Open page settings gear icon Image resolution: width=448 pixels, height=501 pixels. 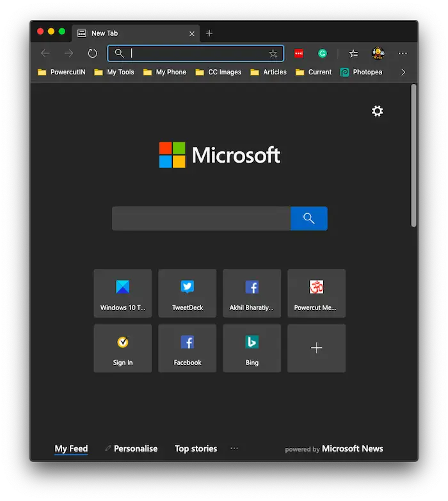tap(378, 111)
